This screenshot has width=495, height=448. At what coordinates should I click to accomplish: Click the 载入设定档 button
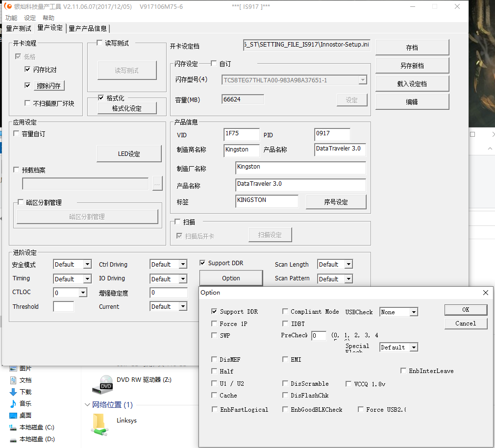click(412, 84)
